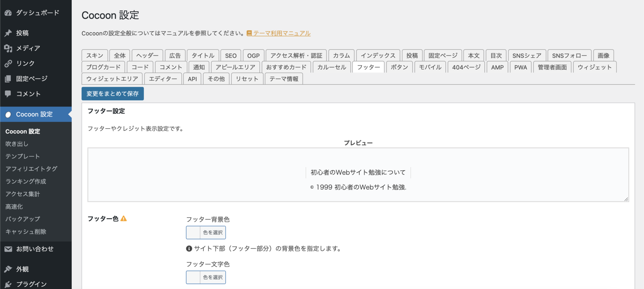The height and width of the screenshot is (289, 644).
Task: Open the ブログカード tab
Action: [103, 67]
